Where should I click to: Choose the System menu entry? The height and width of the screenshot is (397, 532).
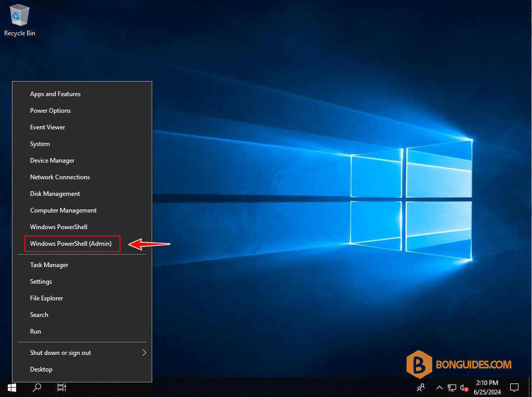pos(82,144)
